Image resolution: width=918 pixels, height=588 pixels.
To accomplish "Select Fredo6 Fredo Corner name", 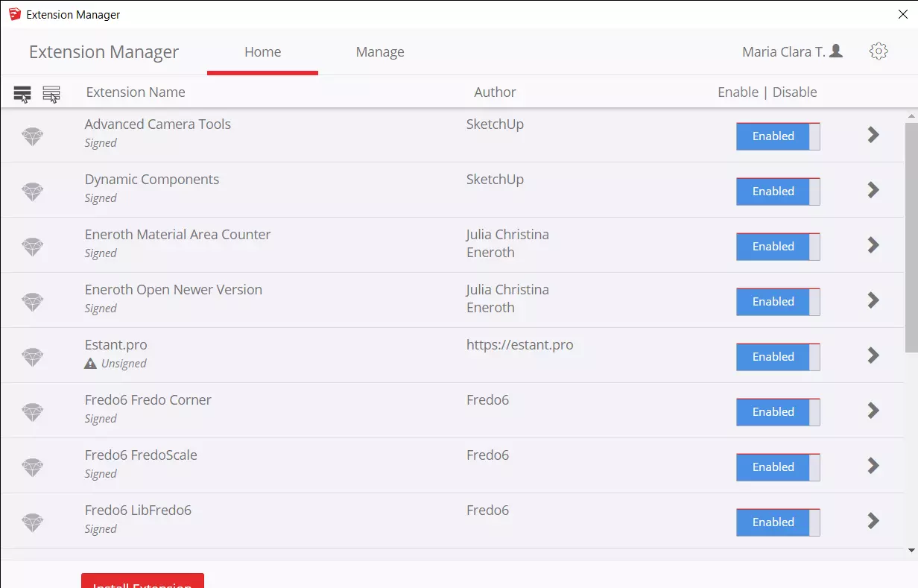I will tap(148, 400).
